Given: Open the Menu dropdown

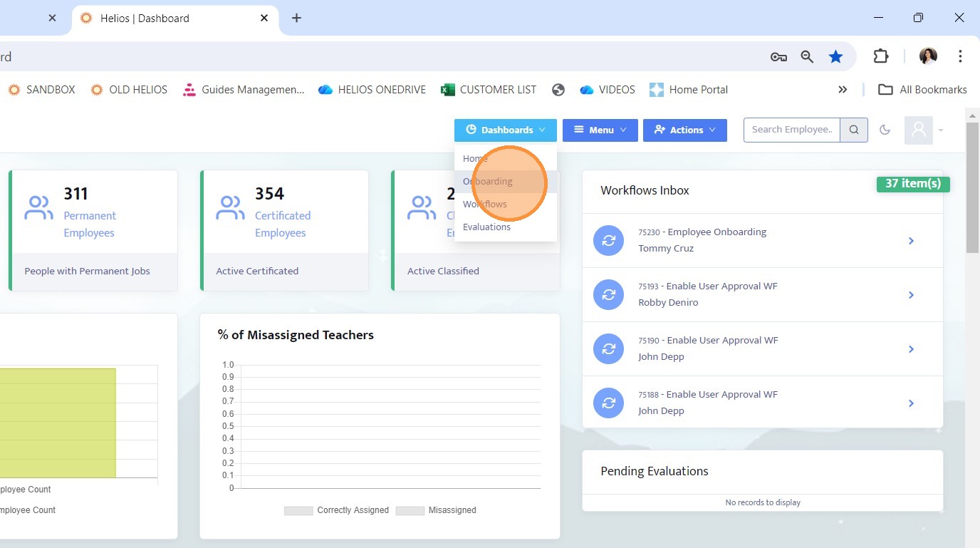Looking at the screenshot, I should 600,130.
